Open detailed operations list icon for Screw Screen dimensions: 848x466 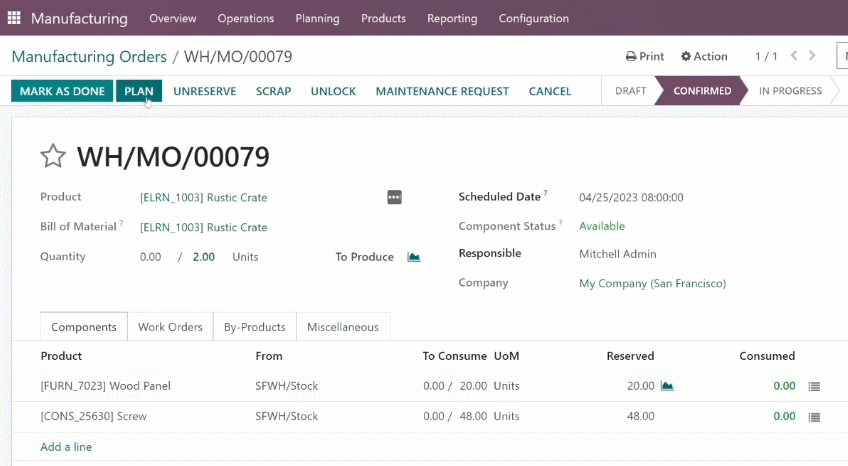[814, 417]
